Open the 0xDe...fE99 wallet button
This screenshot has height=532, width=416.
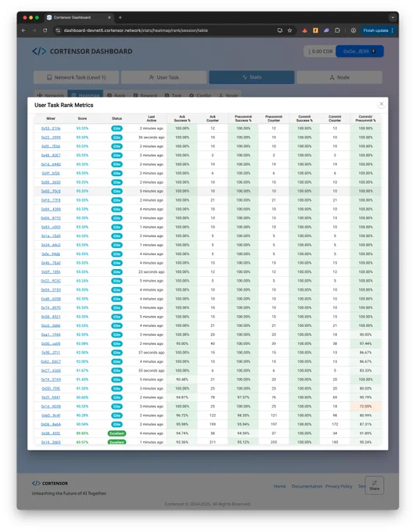point(360,51)
